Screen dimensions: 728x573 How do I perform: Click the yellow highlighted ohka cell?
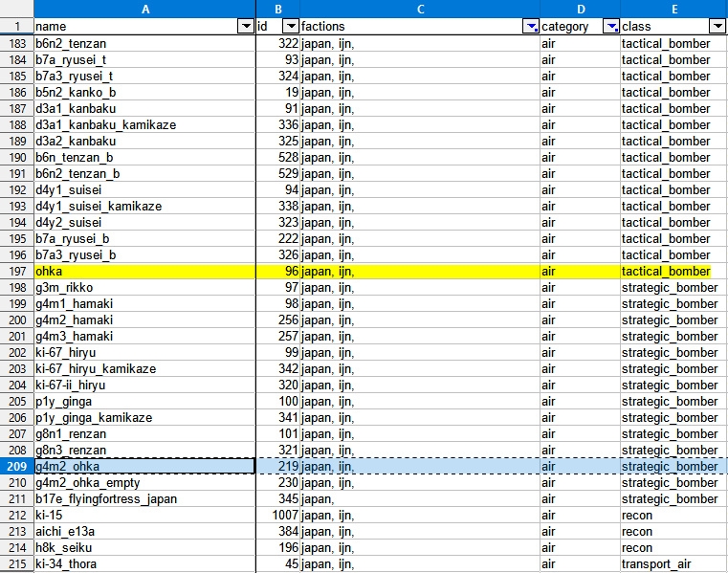point(143,272)
